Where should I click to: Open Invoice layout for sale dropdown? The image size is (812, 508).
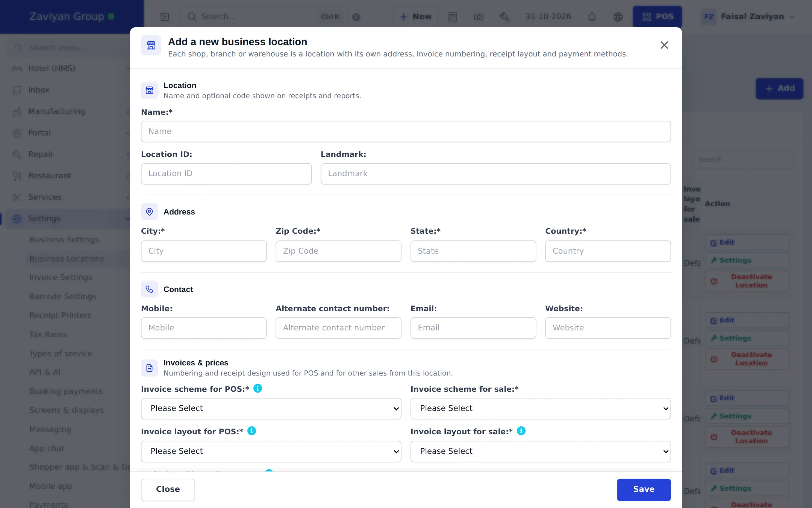tap(541, 452)
